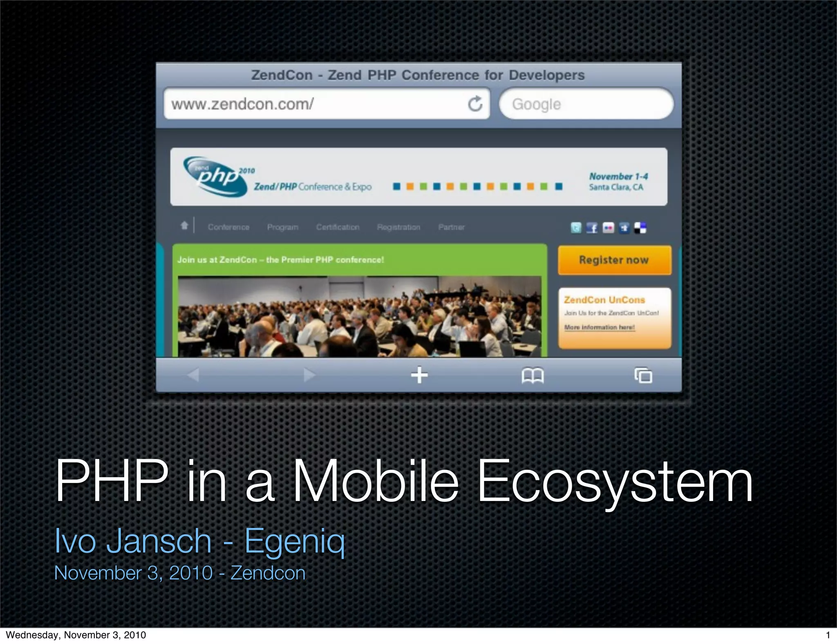Click the November 3, 2010 - Zendcon line
This screenshot has width=837, height=644.
point(180,573)
